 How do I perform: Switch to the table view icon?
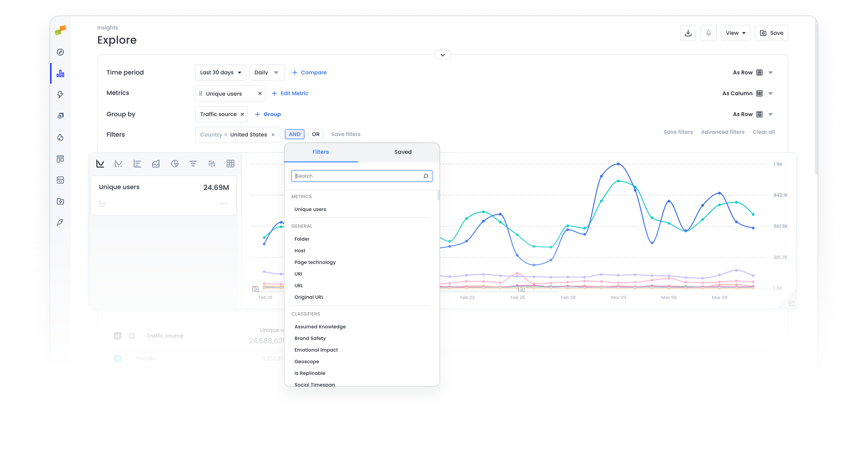tap(230, 163)
